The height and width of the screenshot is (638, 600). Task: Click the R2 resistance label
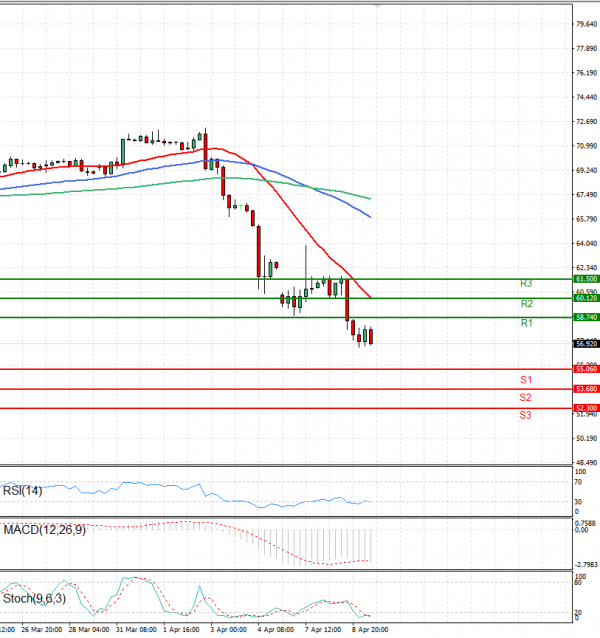point(526,304)
